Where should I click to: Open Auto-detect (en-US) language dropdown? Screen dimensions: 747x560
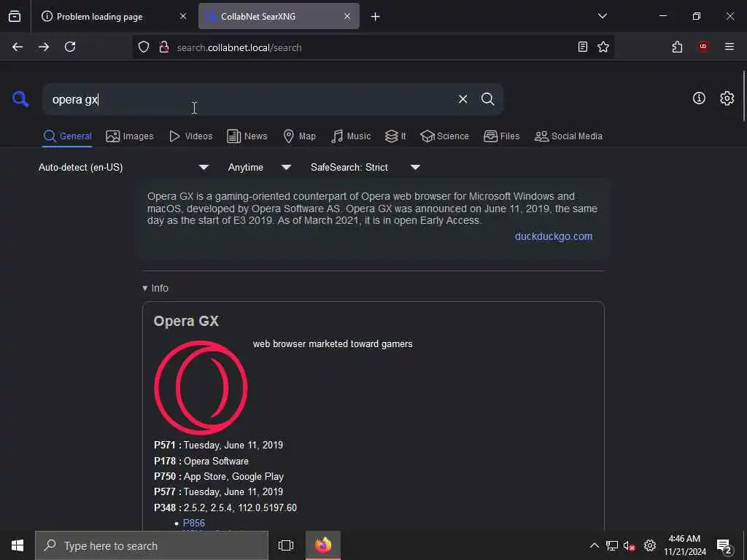tap(124, 167)
